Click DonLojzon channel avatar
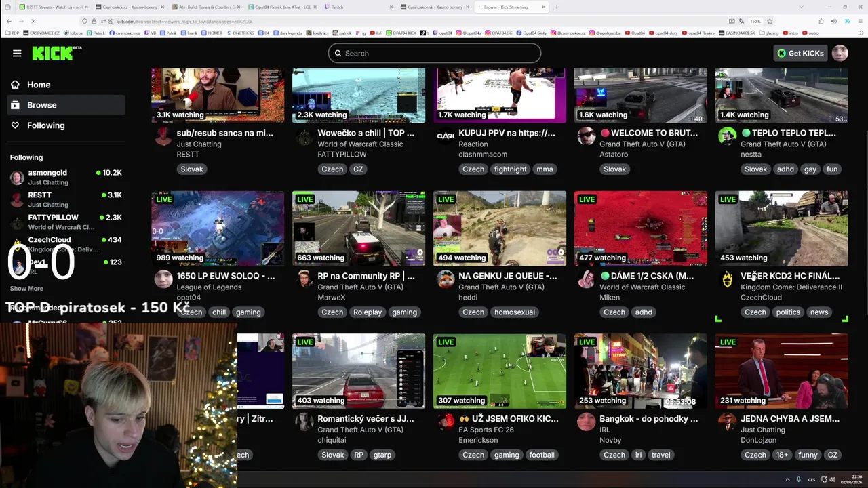Viewport: 868px width, 488px height. 728,422
